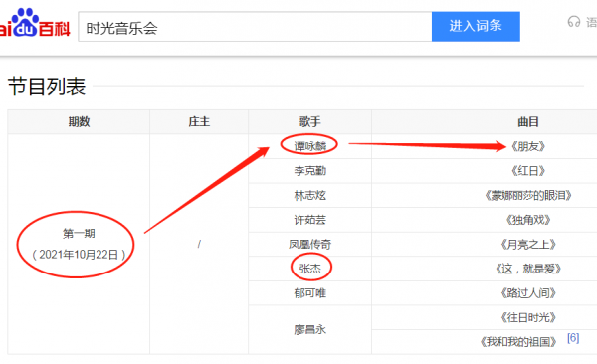Open the reference link [6]
Viewport: 597px width, 364px height.
tap(573, 338)
